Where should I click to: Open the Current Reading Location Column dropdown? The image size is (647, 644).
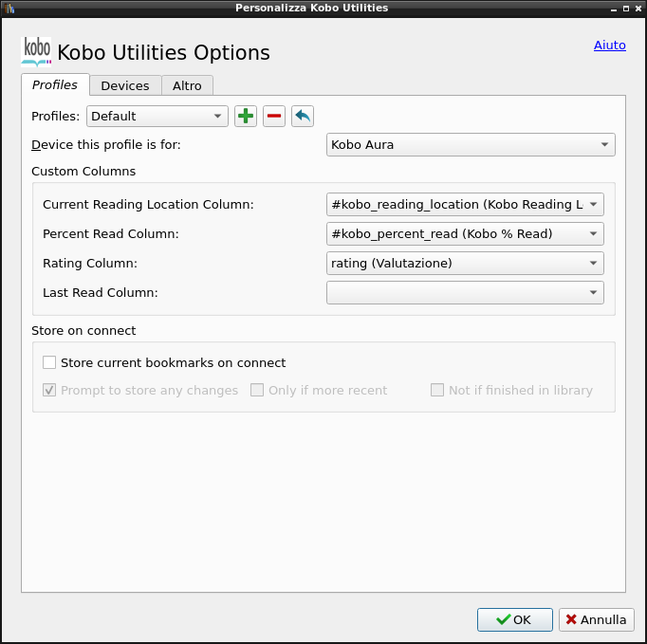pos(465,204)
